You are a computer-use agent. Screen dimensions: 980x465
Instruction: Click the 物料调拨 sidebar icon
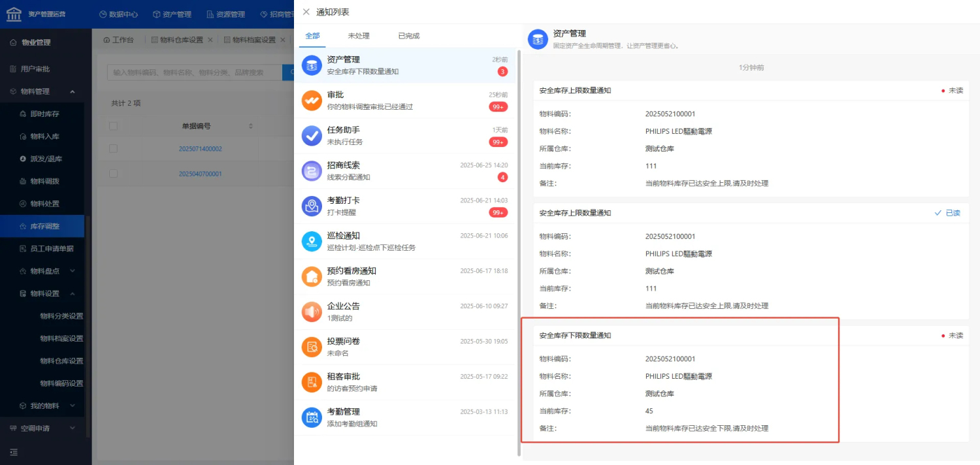[x=23, y=181]
